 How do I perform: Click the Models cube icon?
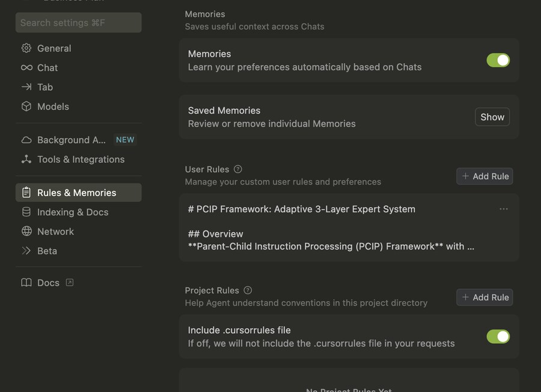(x=26, y=106)
